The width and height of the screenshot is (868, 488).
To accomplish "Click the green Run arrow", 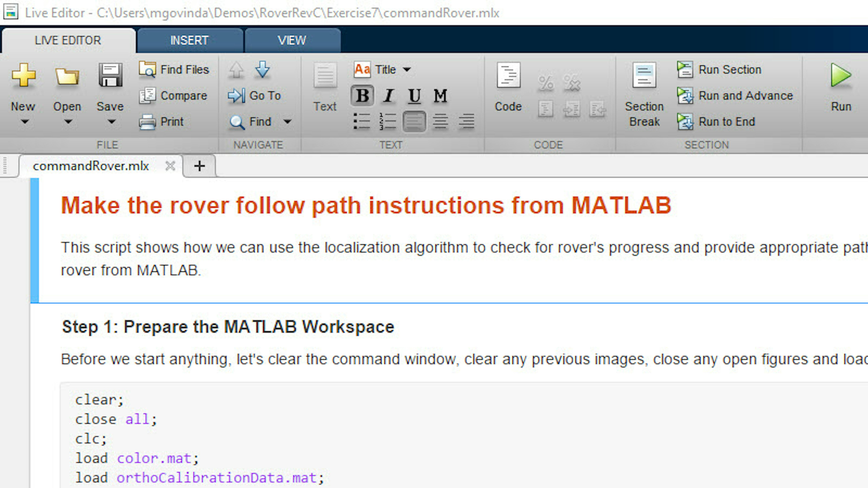I will (x=841, y=75).
